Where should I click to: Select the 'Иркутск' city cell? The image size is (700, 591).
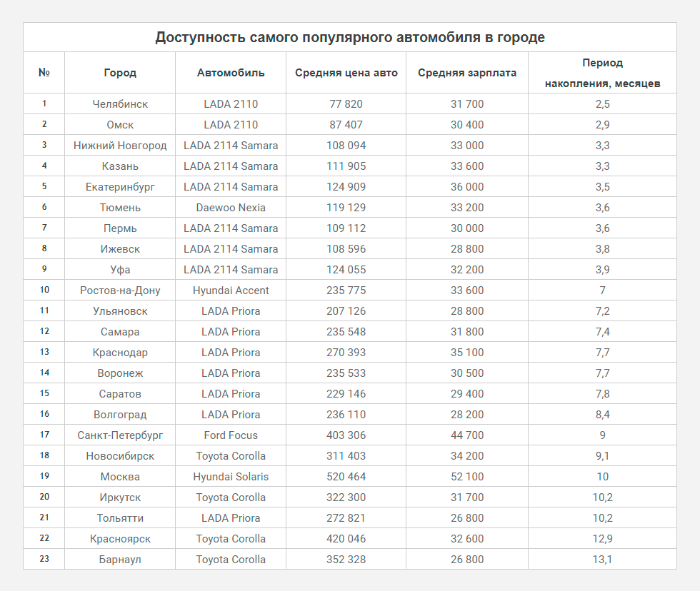coord(120,497)
